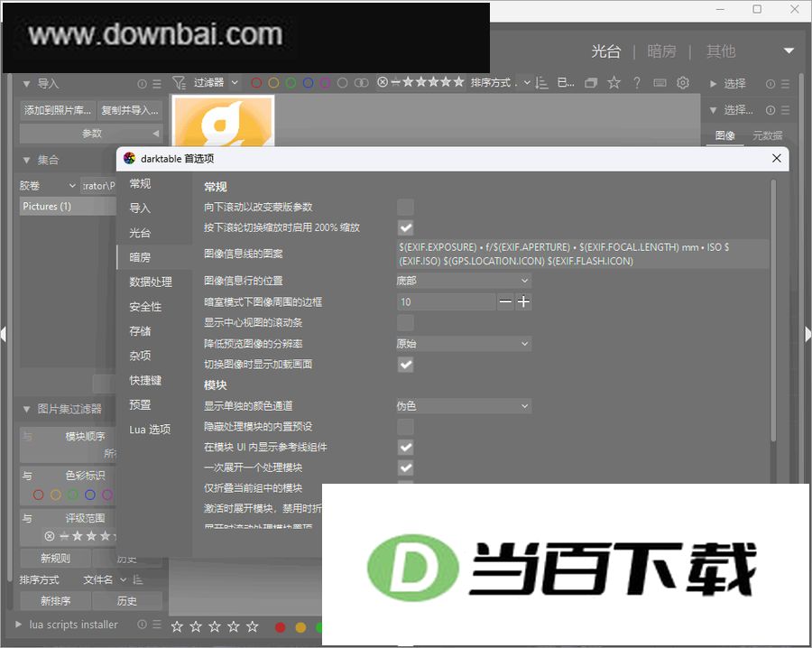Open global preferences gear icon
Viewport: 812px width, 648px height.
(x=683, y=83)
